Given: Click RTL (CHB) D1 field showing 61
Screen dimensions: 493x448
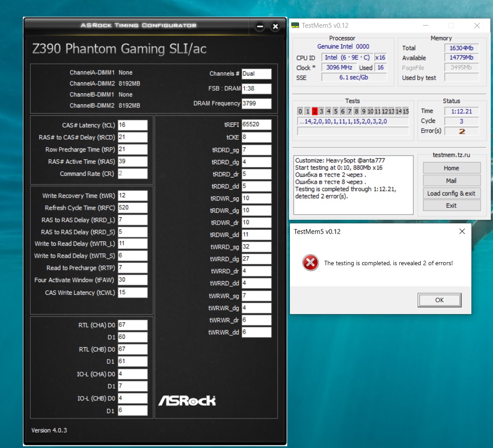Looking at the screenshot, I should 132,361.
